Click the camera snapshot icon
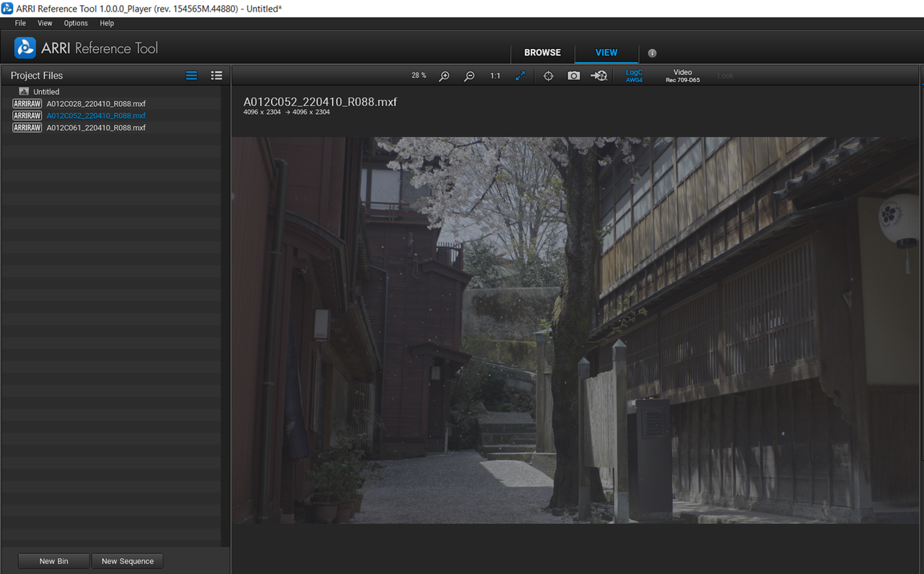The image size is (924, 574). click(x=574, y=76)
